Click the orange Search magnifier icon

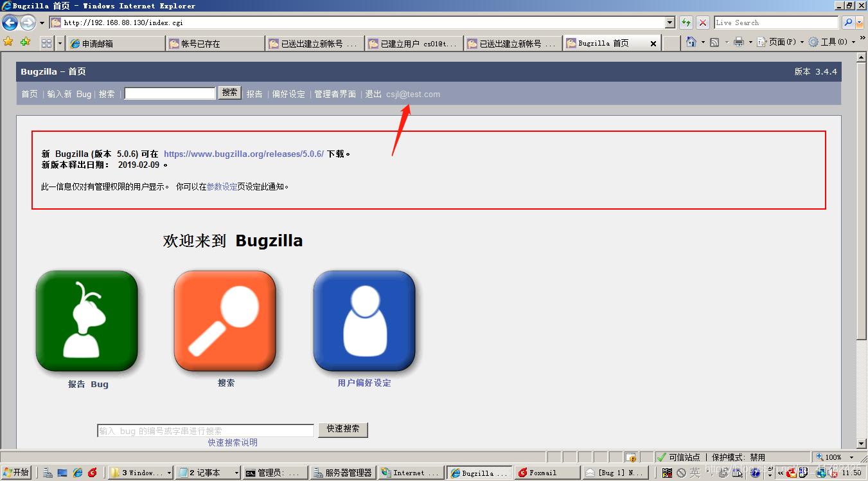click(225, 321)
